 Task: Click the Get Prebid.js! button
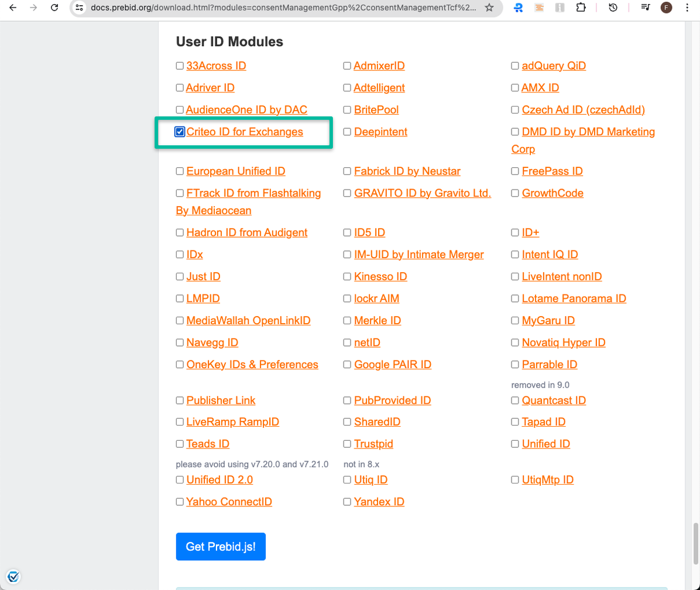pos(221,546)
